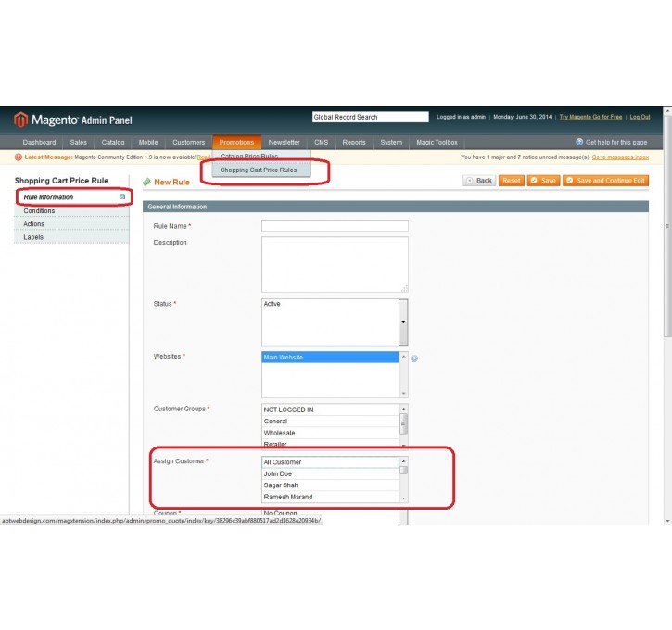Image resolution: width=672 pixels, height=630 pixels.
Task: Select Main Website in Websites list
Action: (x=330, y=358)
